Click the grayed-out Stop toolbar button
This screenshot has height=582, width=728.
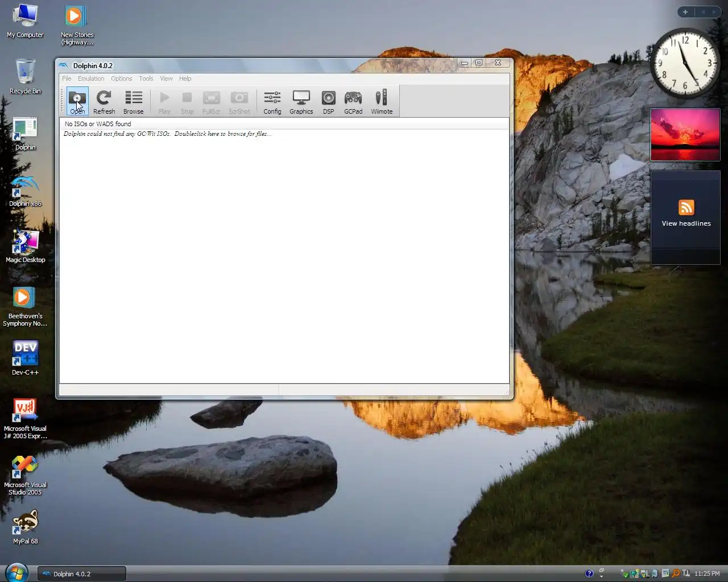coord(187,101)
